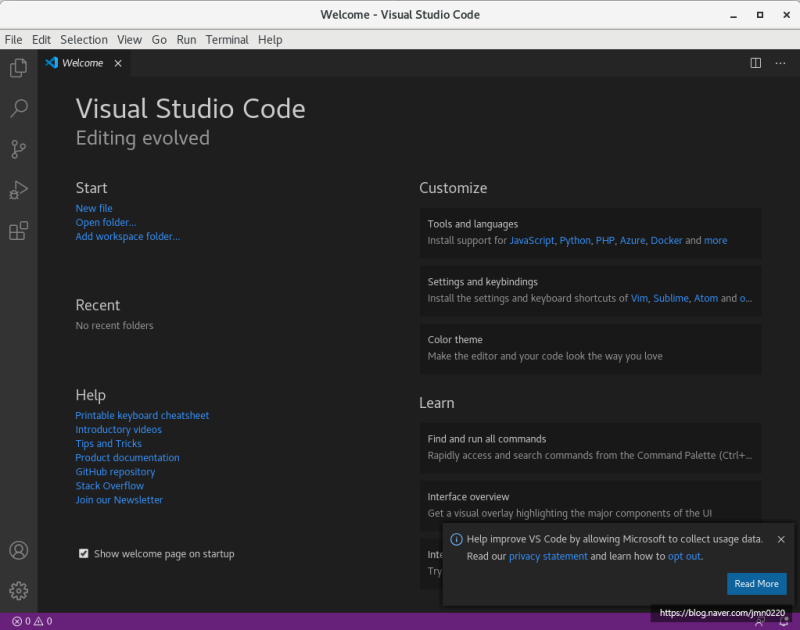Viewport: 800px width, 630px height.
Task: Open the Printable keyboard cheatsheet link
Action: (142, 415)
